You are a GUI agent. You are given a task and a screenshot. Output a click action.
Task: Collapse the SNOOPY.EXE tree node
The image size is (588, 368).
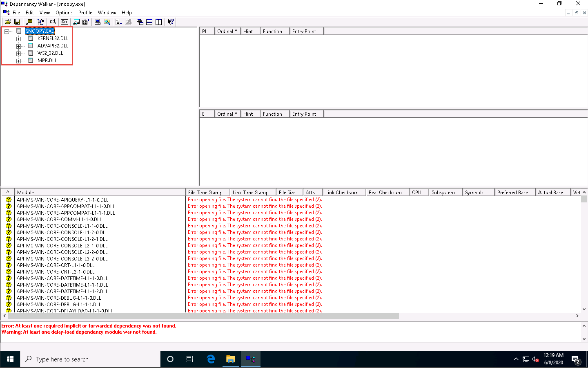point(7,31)
